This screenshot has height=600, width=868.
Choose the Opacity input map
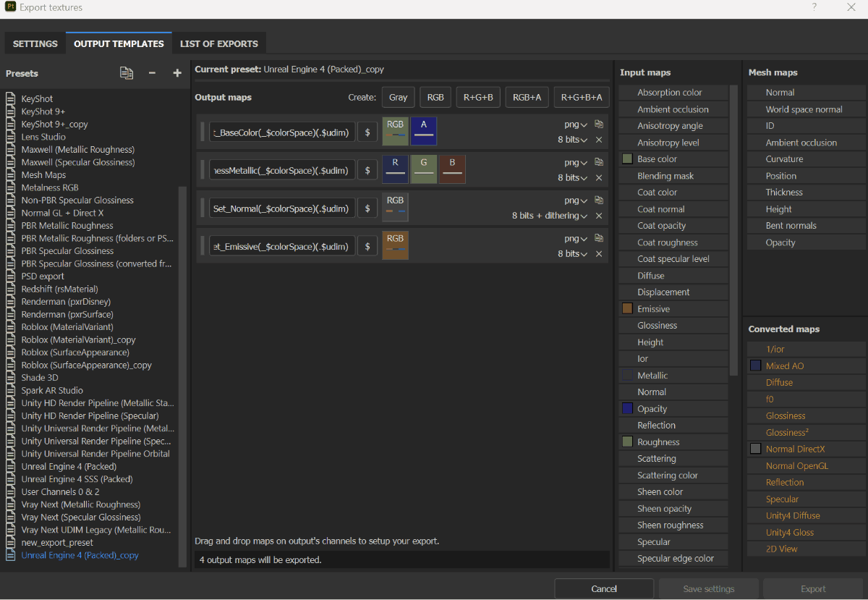[673, 409]
